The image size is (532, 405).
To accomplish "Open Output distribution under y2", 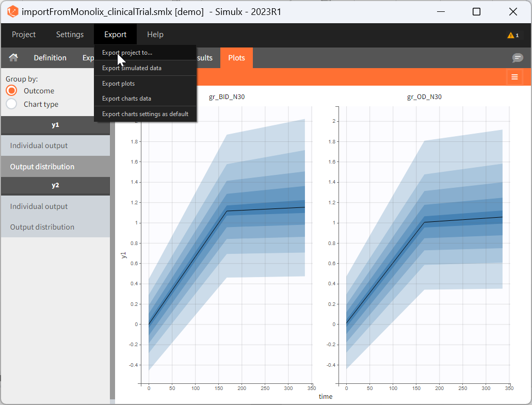I will point(42,227).
